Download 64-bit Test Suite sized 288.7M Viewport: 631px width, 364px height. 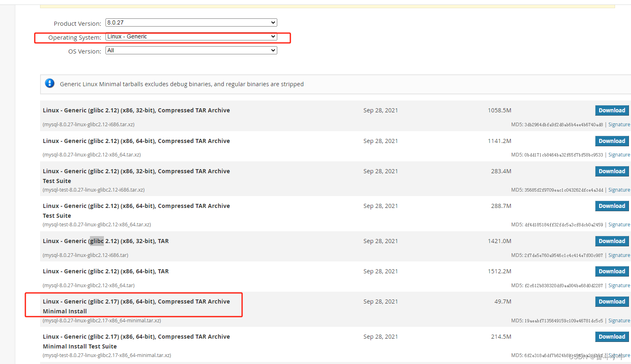[612, 206]
